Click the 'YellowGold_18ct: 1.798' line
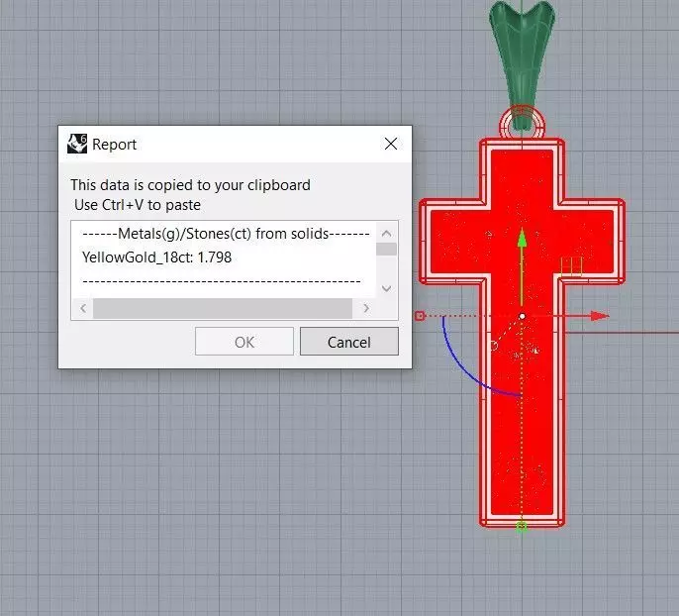This screenshot has width=679, height=616. pos(156,257)
